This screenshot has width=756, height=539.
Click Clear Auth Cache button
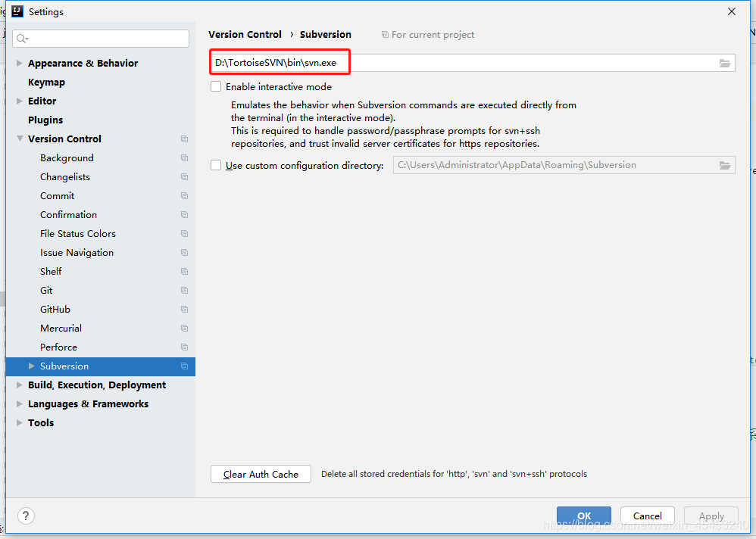(261, 474)
